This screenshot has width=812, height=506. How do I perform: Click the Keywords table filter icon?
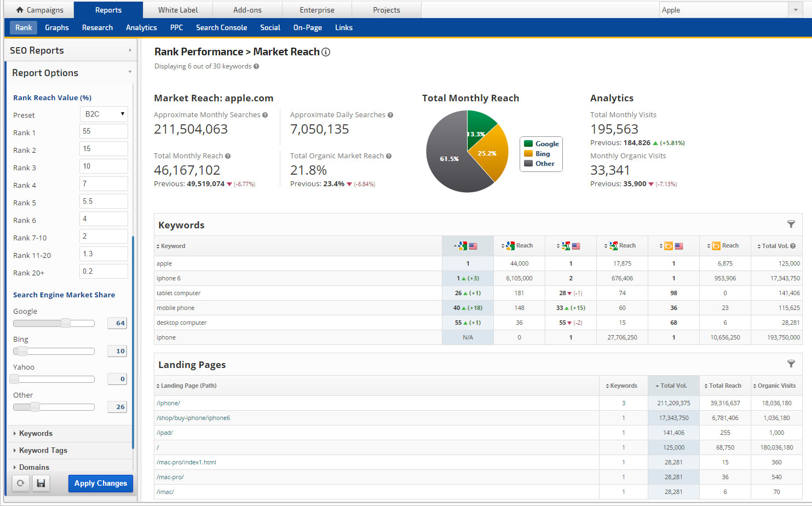pos(791,224)
